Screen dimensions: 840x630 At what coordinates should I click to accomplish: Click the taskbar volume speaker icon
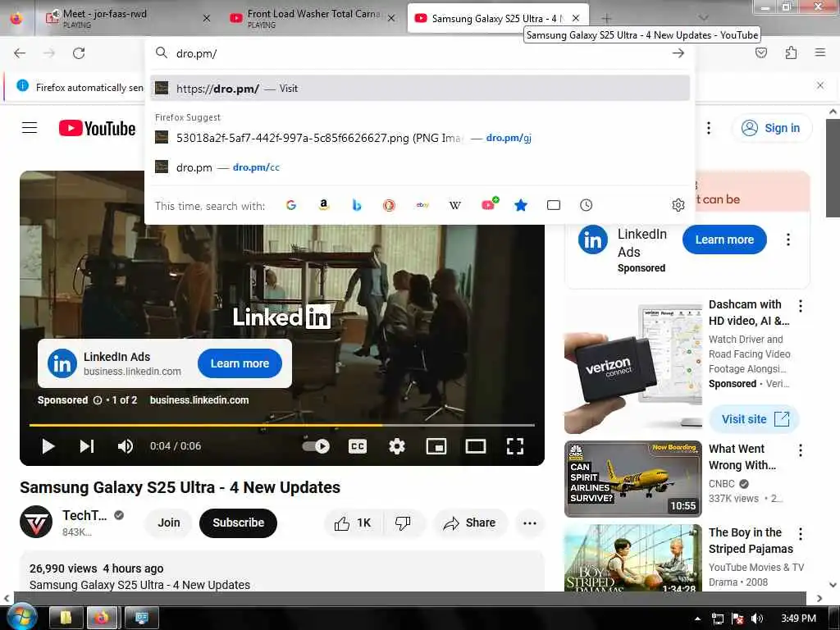[x=757, y=619]
